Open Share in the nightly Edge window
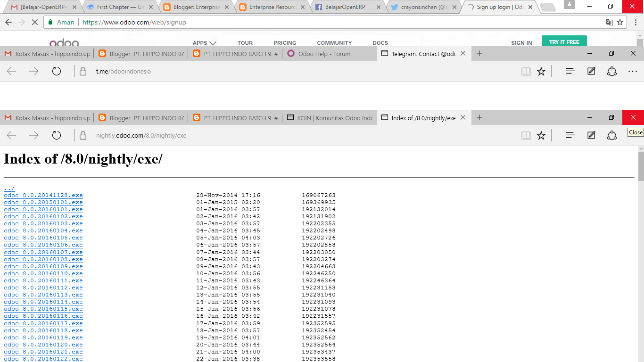This screenshot has width=644, height=362. 612,135
